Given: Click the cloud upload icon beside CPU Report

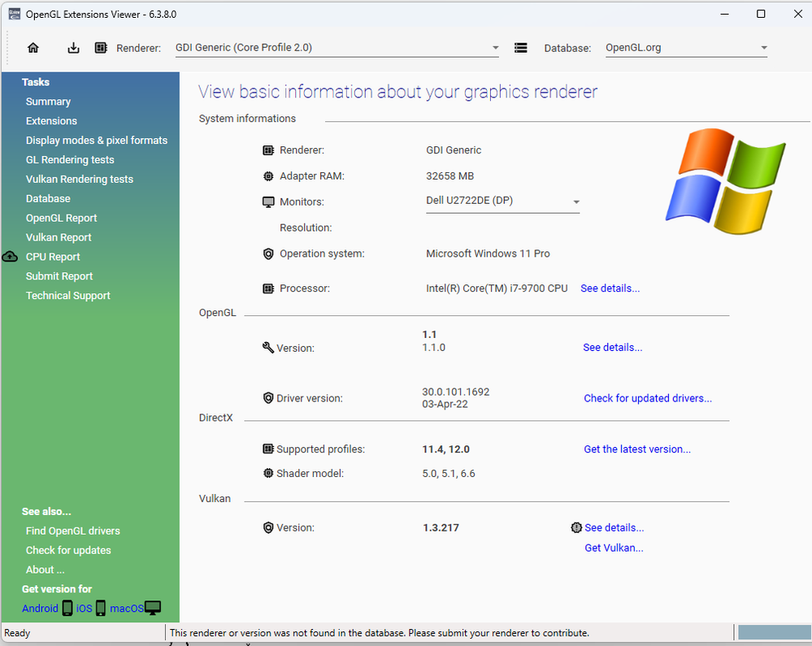Looking at the screenshot, I should pos(10,257).
